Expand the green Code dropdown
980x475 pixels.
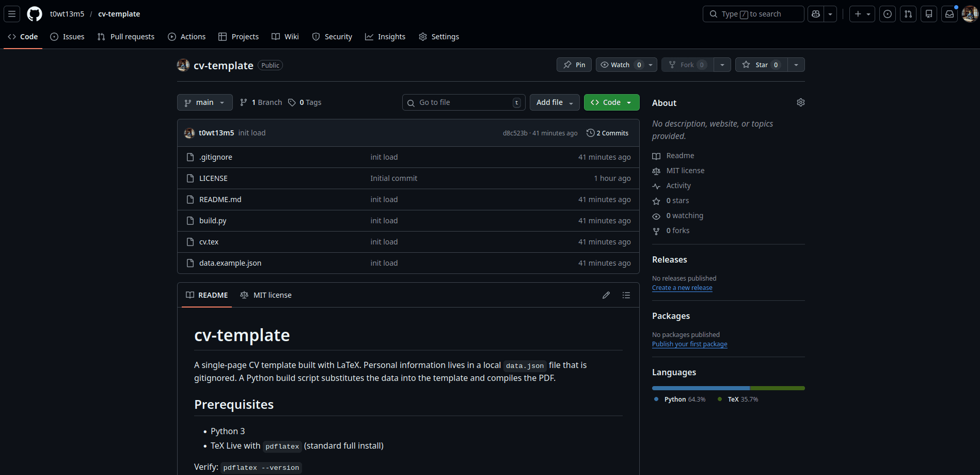coord(611,102)
